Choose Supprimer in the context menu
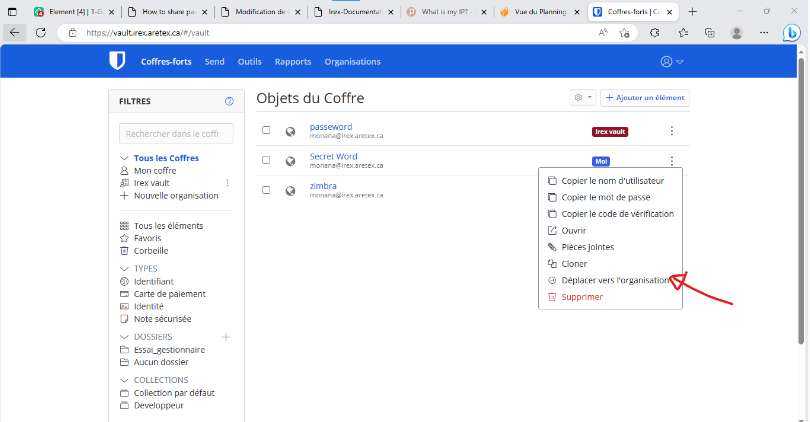 (610, 296)
